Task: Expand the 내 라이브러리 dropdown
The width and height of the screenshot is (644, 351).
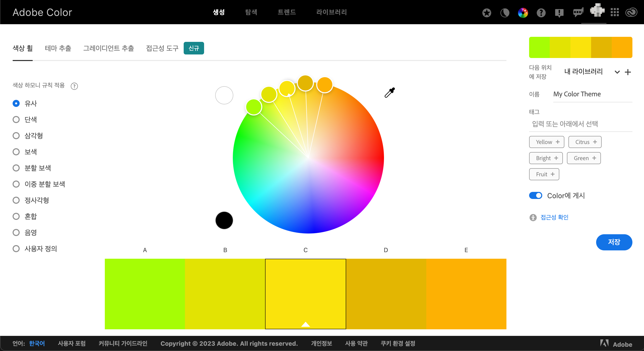Action: click(617, 72)
